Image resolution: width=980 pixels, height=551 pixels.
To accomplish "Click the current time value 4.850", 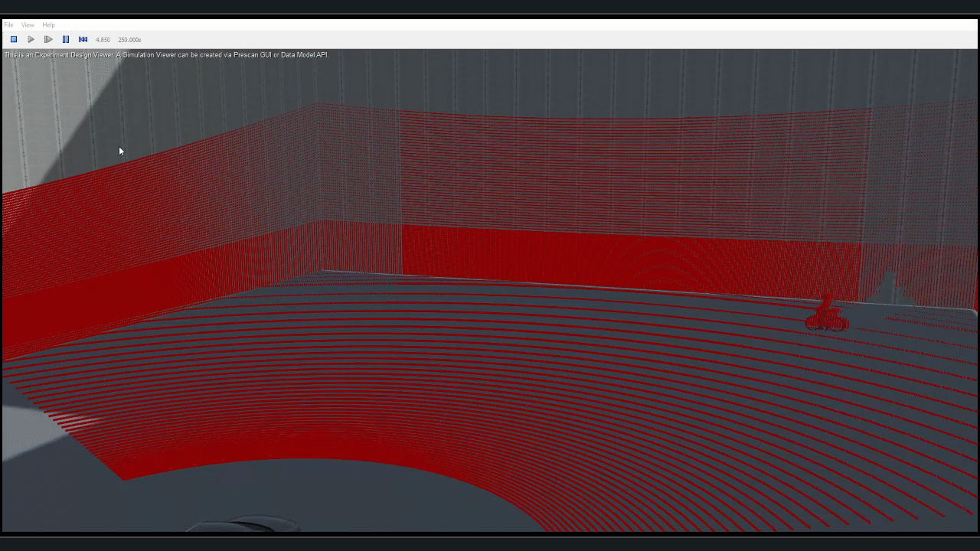I will point(103,40).
